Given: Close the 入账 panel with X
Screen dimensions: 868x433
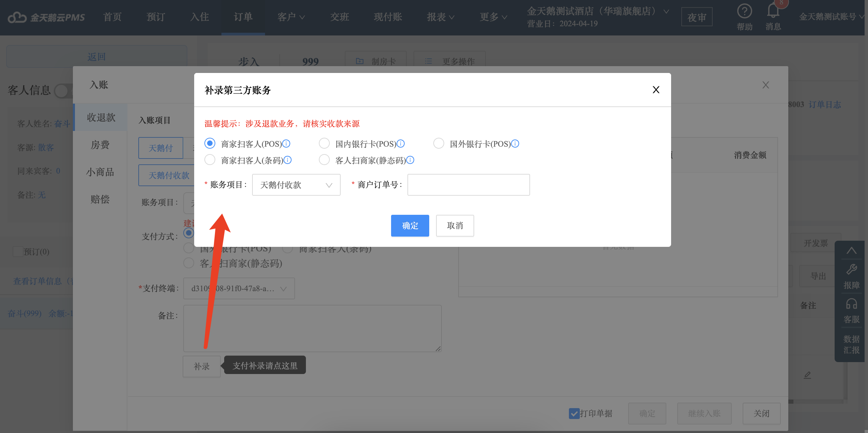Looking at the screenshot, I should (765, 85).
